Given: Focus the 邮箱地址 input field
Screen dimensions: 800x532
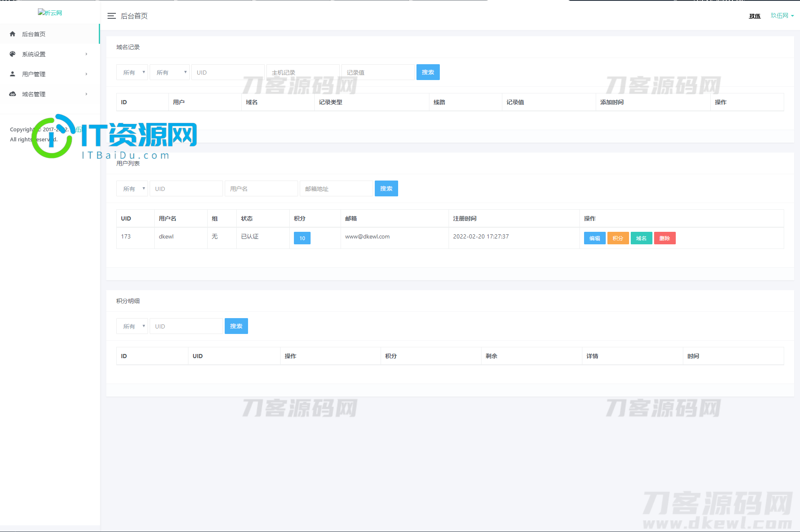Looking at the screenshot, I should 336,188.
